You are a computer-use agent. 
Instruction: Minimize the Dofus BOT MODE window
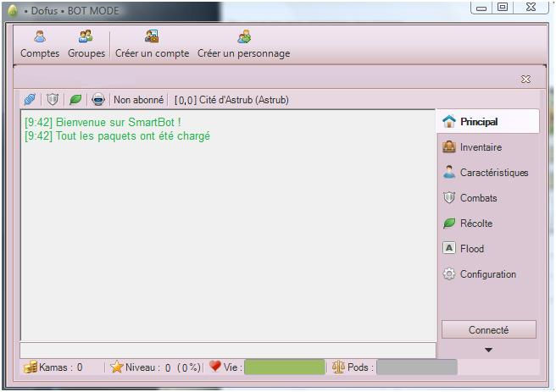coord(481,8)
